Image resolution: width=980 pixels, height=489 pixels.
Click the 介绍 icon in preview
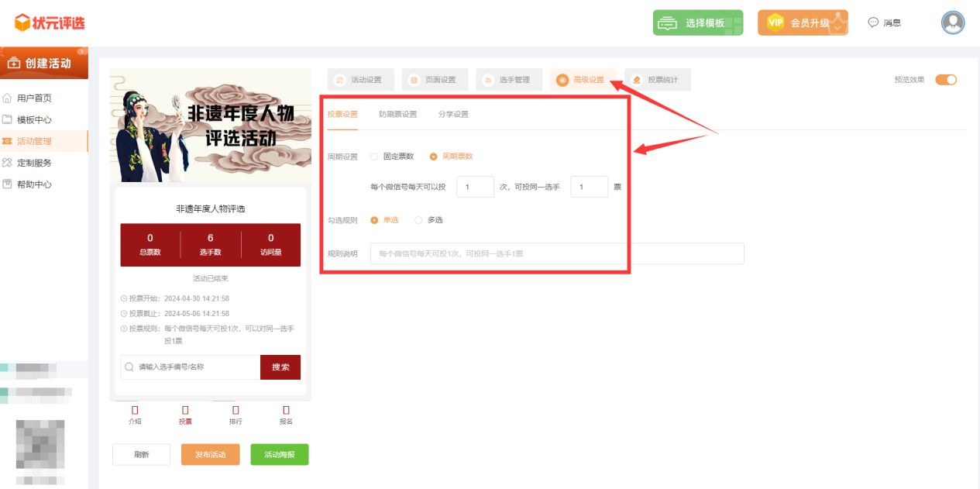(135, 410)
